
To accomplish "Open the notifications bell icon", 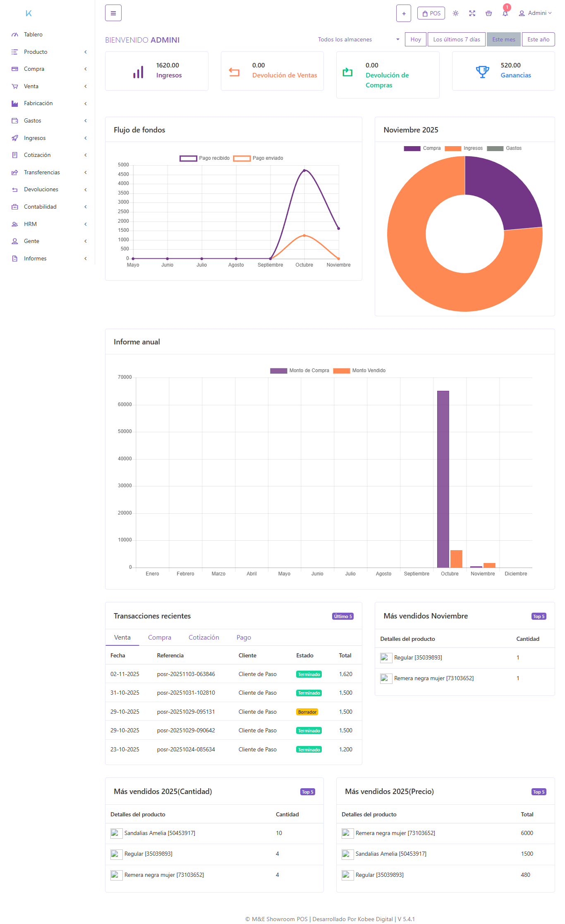I will (x=505, y=13).
